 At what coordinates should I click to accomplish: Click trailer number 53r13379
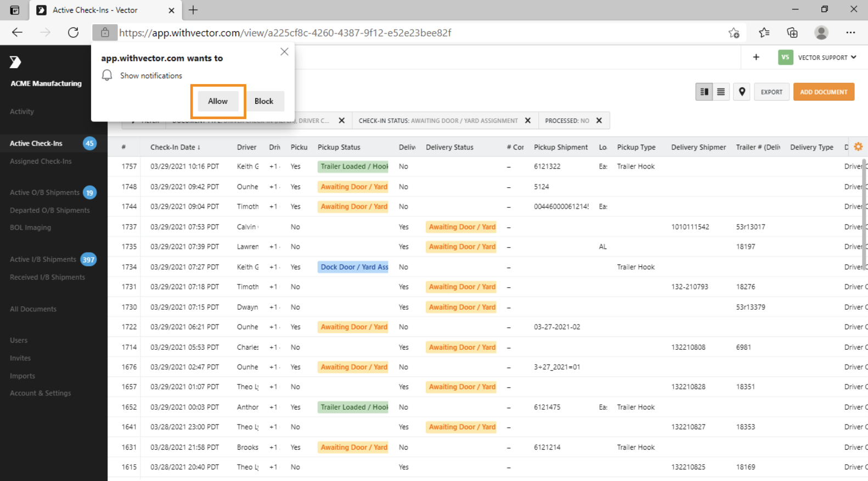[x=751, y=307]
